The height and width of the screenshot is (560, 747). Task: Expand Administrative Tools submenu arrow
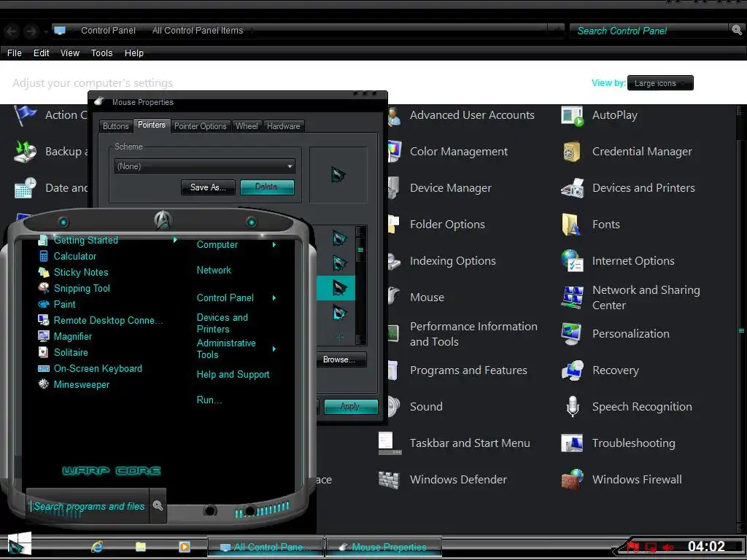point(274,349)
